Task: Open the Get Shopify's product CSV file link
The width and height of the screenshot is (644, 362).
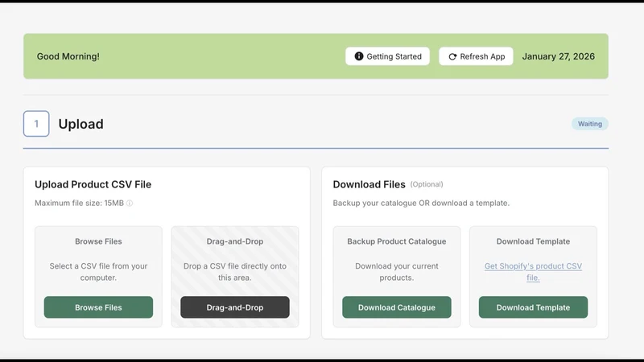Action: 533,272
